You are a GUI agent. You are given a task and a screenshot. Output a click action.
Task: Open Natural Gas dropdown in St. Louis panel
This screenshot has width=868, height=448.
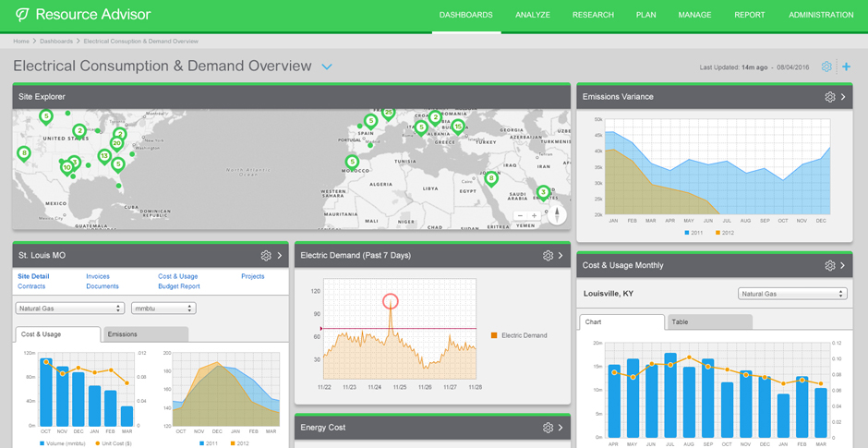70,309
